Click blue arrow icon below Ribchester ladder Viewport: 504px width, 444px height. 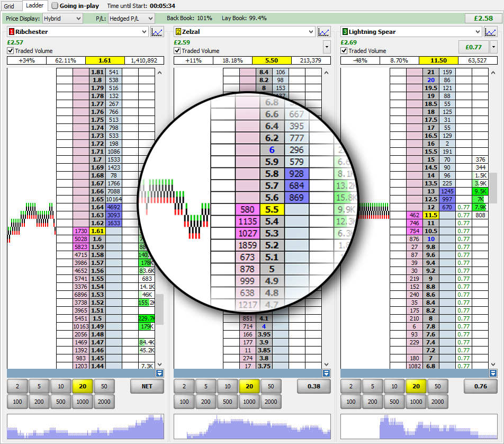[160, 373]
